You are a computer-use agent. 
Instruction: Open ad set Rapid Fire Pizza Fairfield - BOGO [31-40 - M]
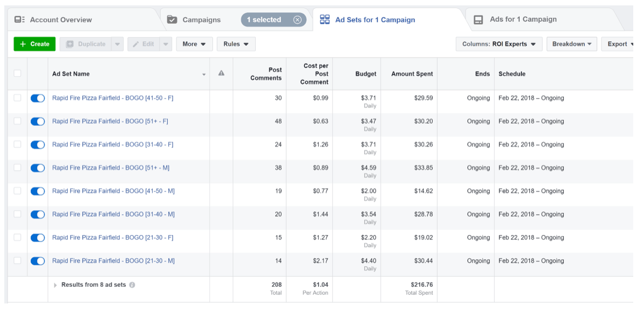pyautogui.click(x=113, y=214)
